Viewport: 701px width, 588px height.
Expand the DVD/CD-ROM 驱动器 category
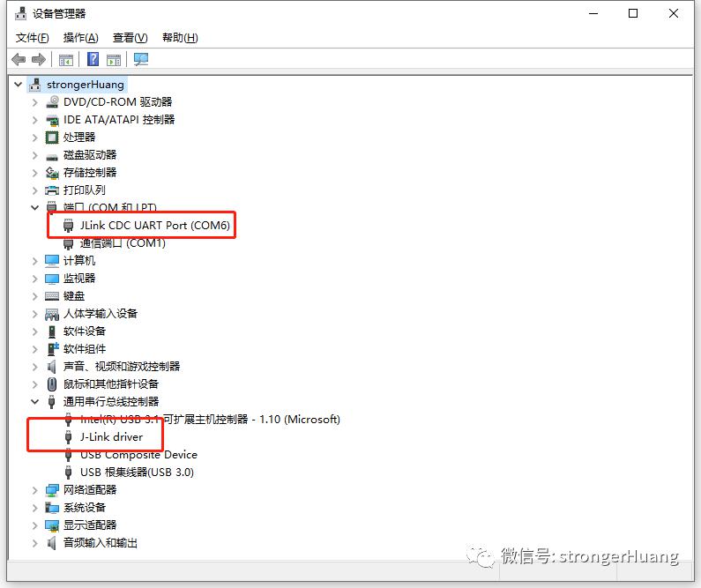[x=35, y=102]
